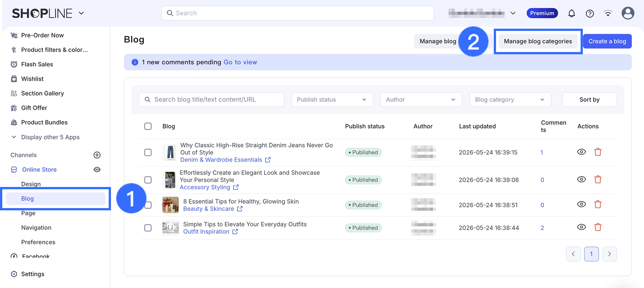Follow the Go to view comments link

coord(240,62)
